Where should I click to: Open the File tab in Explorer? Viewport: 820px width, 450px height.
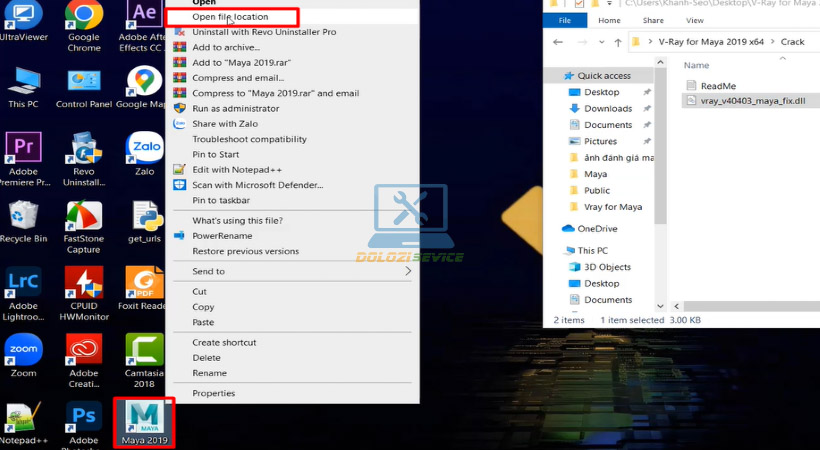point(565,19)
